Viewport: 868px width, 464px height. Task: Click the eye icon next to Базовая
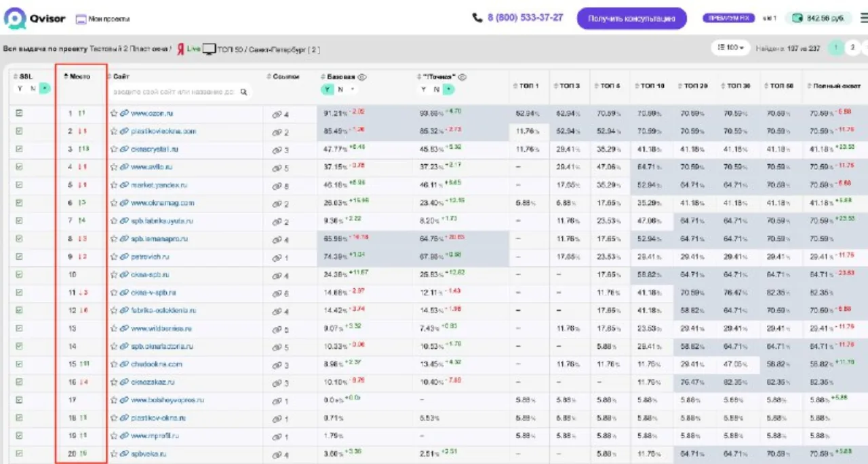(362, 77)
